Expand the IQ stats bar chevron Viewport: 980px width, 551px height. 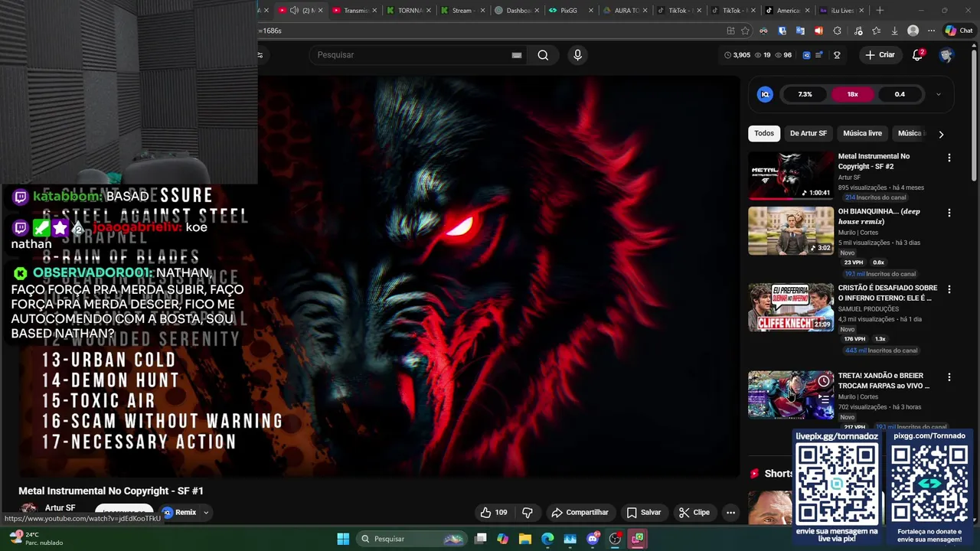tap(938, 94)
